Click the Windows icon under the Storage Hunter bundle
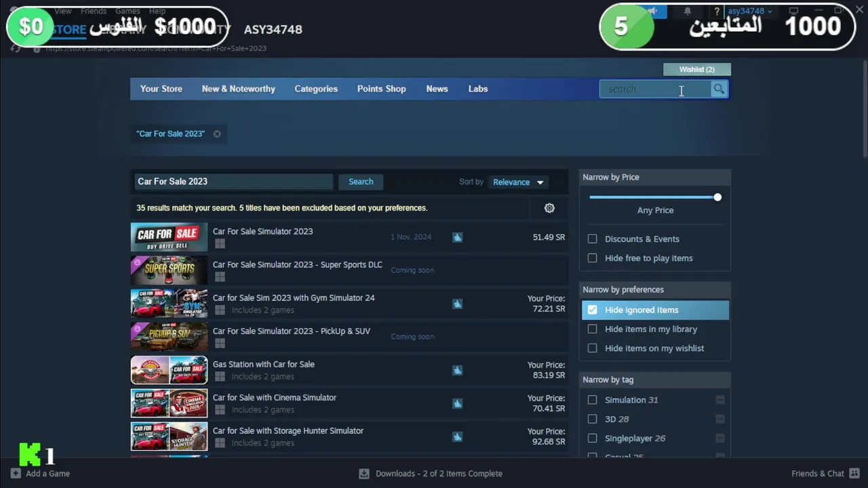 tap(220, 443)
